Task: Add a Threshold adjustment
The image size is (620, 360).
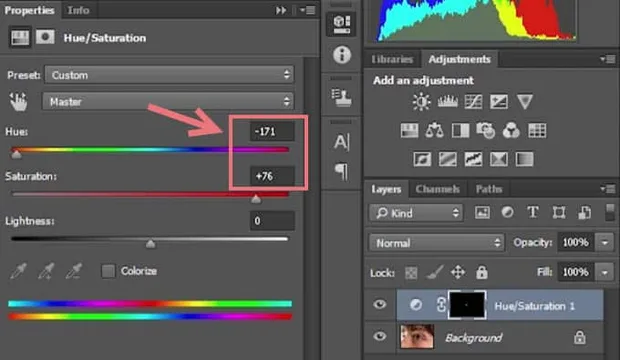Action: (x=473, y=159)
